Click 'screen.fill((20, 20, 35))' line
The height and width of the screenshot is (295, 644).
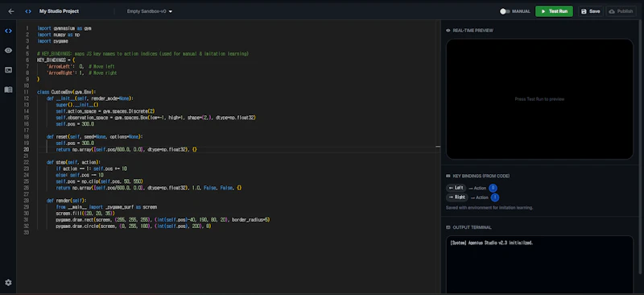(85, 214)
